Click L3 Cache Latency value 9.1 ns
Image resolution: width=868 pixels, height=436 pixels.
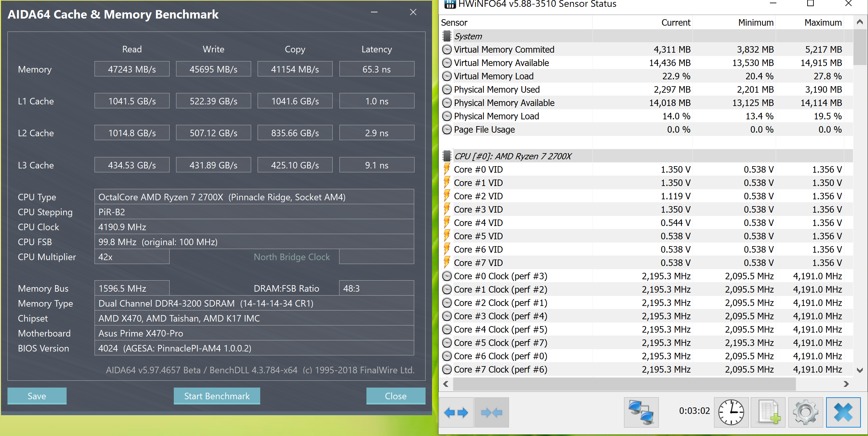(377, 165)
